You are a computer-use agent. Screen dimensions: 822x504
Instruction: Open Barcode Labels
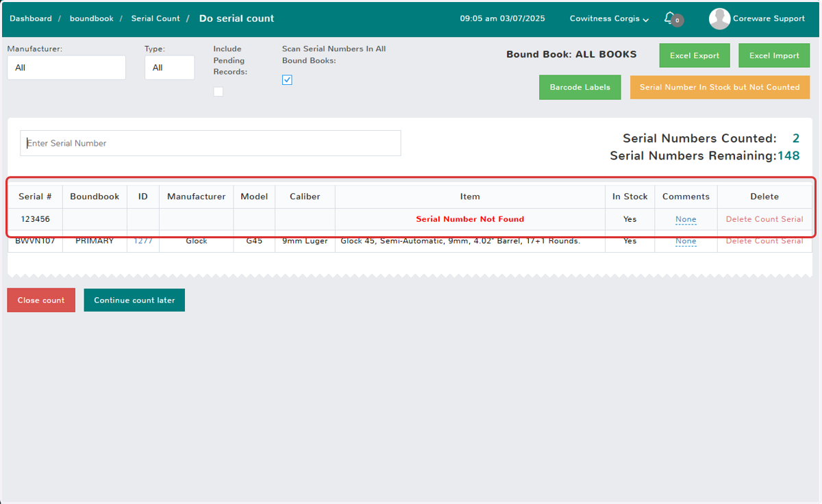(580, 87)
